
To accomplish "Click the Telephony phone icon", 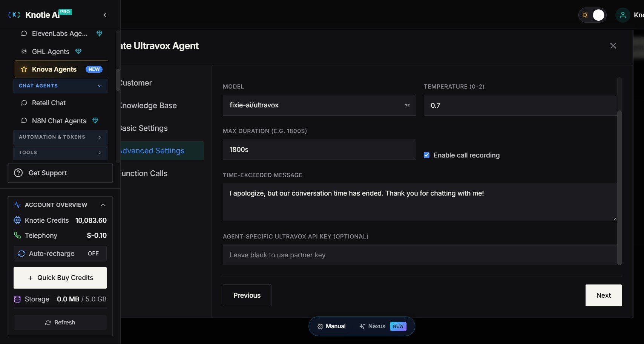I will pyautogui.click(x=17, y=235).
